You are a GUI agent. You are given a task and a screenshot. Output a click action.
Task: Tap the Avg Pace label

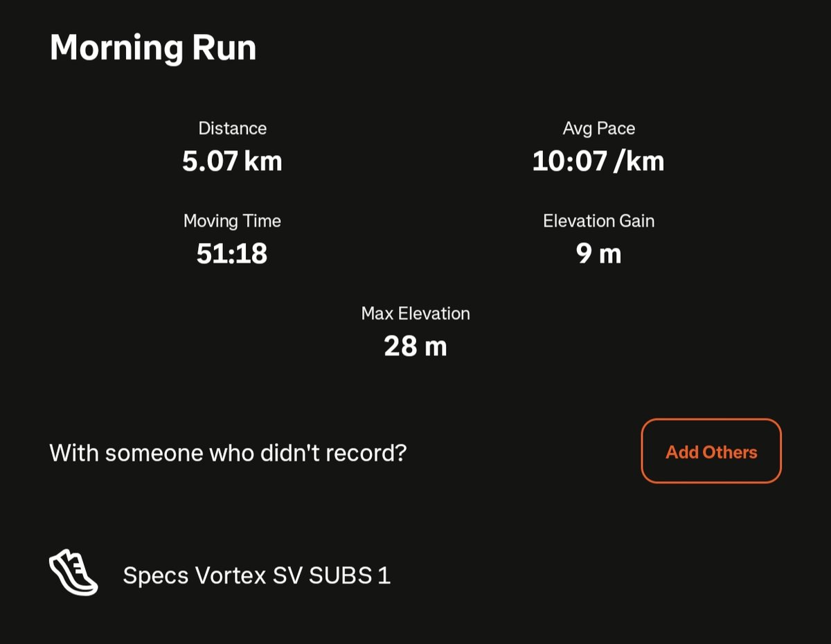pos(599,129)
